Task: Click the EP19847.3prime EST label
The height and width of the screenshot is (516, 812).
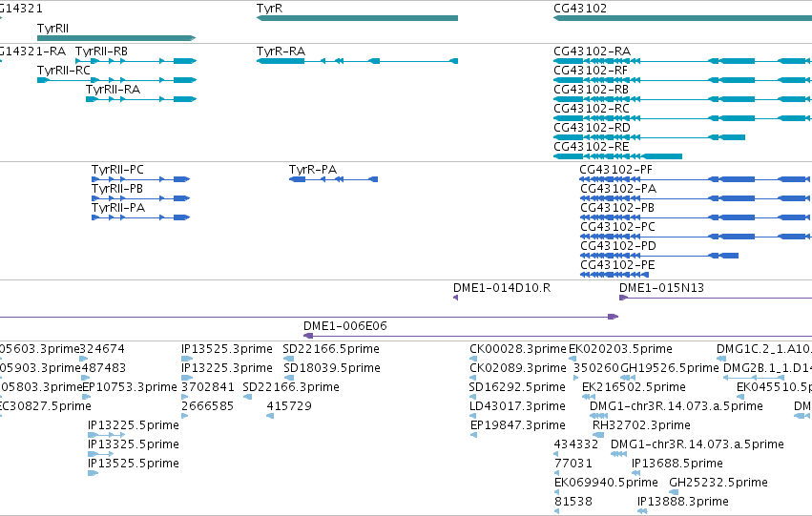Action: pyautogui.click(x=518, y=426)
